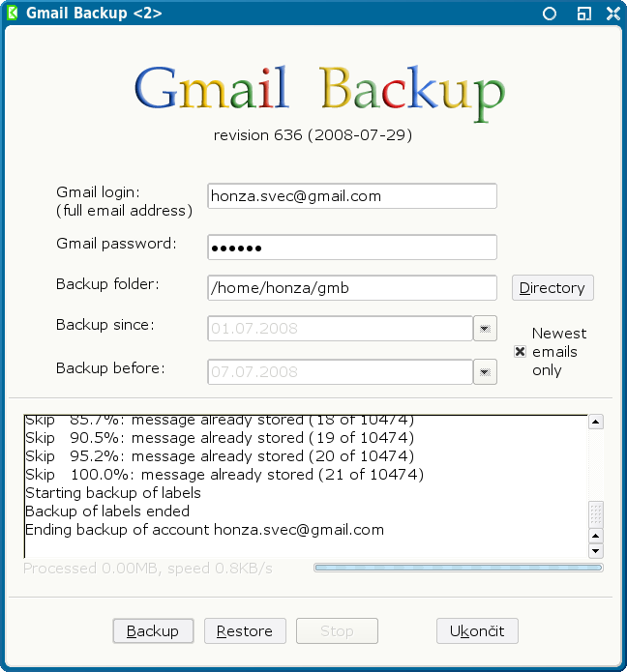The height and width of the screenshot is (672, 627).
Task: Focus the Gmail password field
Action: (x=352, y=247)
